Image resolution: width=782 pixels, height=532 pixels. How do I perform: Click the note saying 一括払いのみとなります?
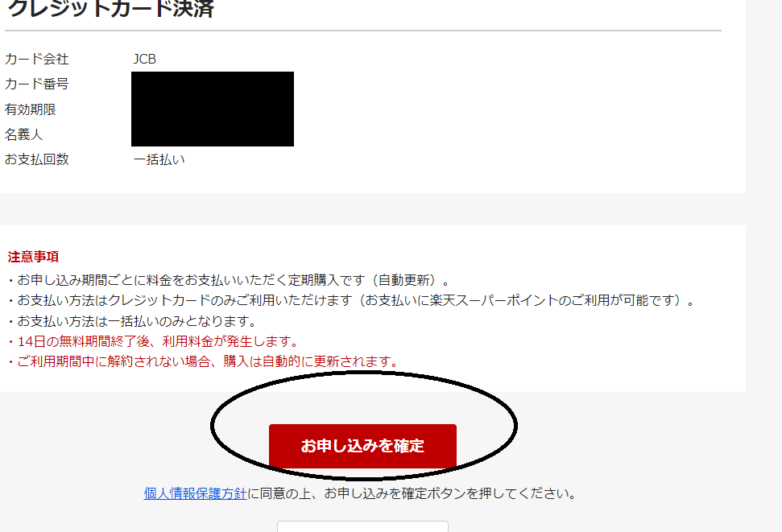pos(131,321)
